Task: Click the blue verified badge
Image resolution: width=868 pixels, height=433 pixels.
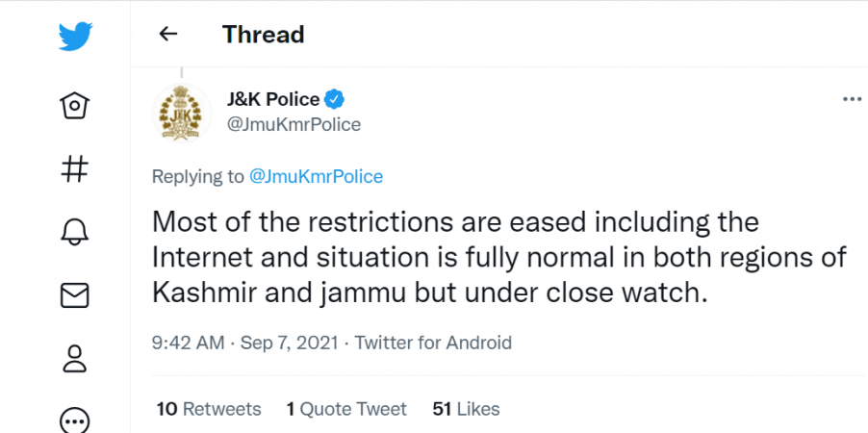Action: pyautogui.click(x=335, y=100)
